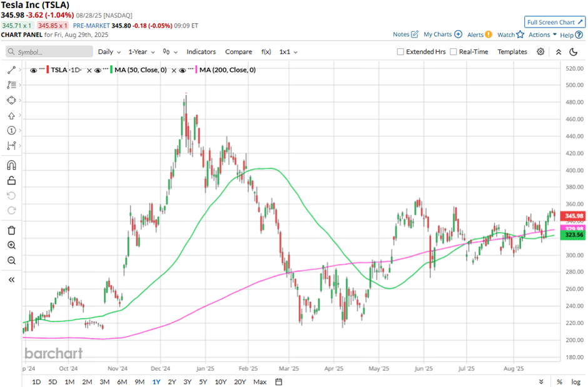Expand shapes tool options arrow
This screenshot has height=387, width=588.
20,101
